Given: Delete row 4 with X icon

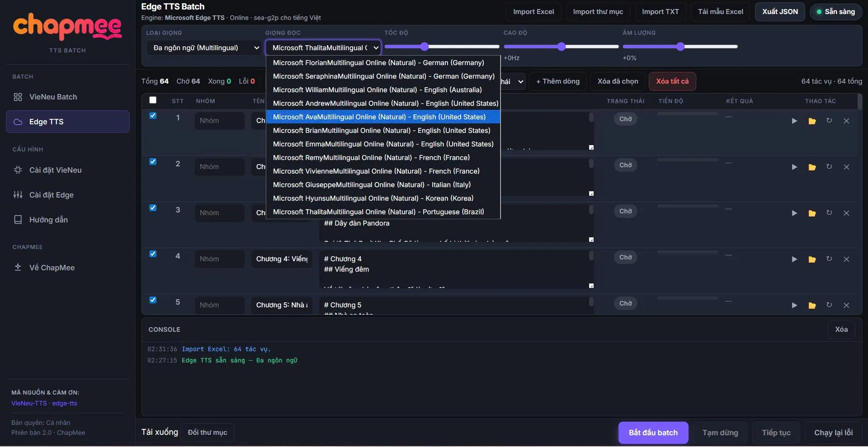Looking at the screenshot, I should [846, 259].
